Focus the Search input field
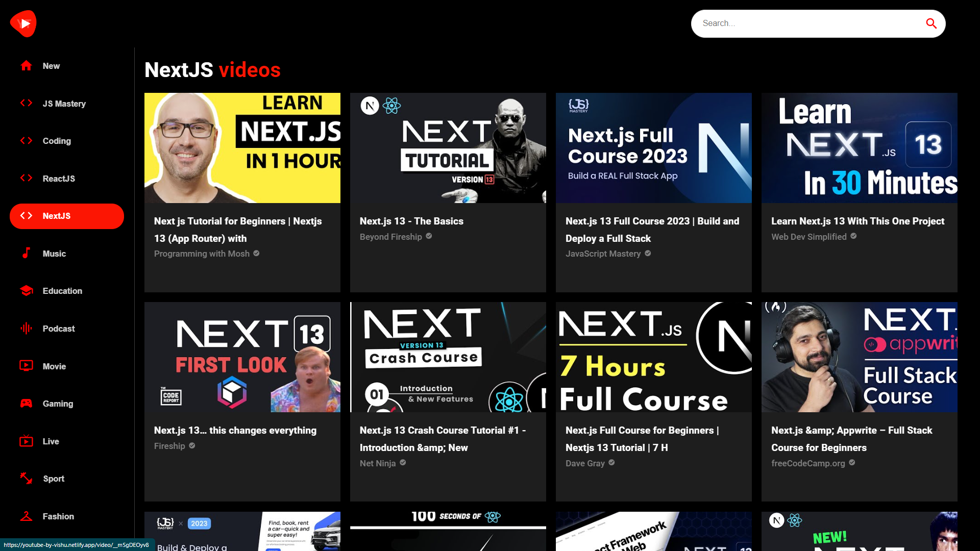 (x=806, y=23)
